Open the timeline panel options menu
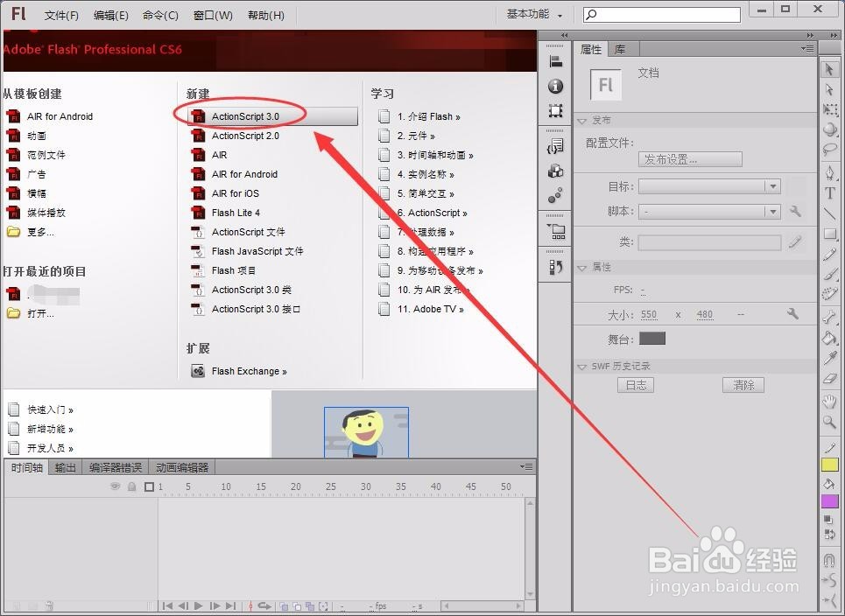The image size is (845, 616). point(526,467)
